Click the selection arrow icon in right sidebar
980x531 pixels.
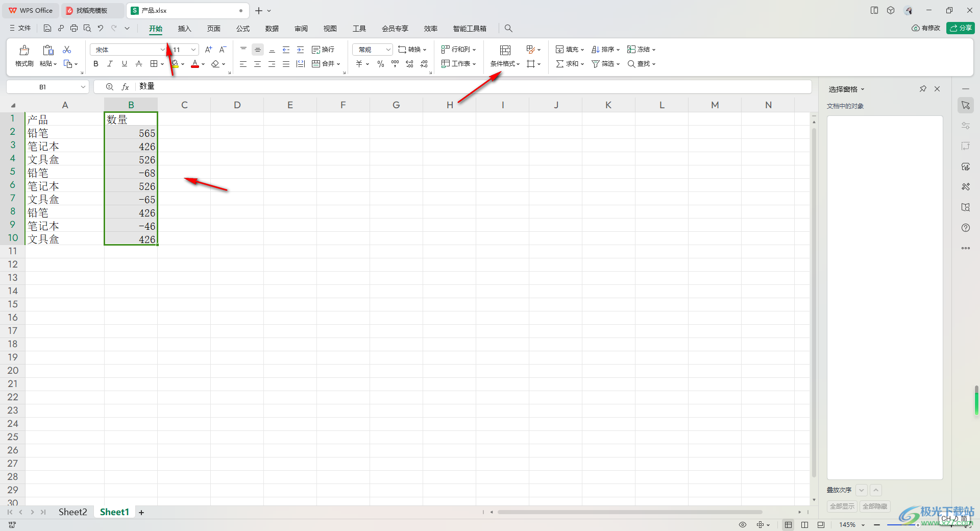pos(966,105)
